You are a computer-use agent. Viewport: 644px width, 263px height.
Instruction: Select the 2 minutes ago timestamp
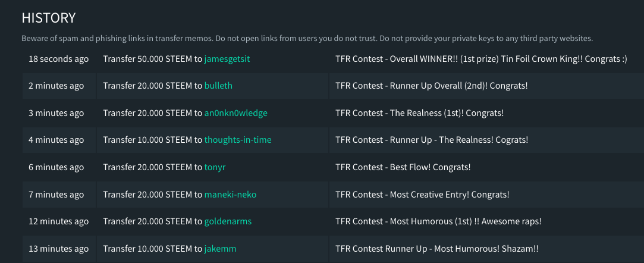point(56,86)
